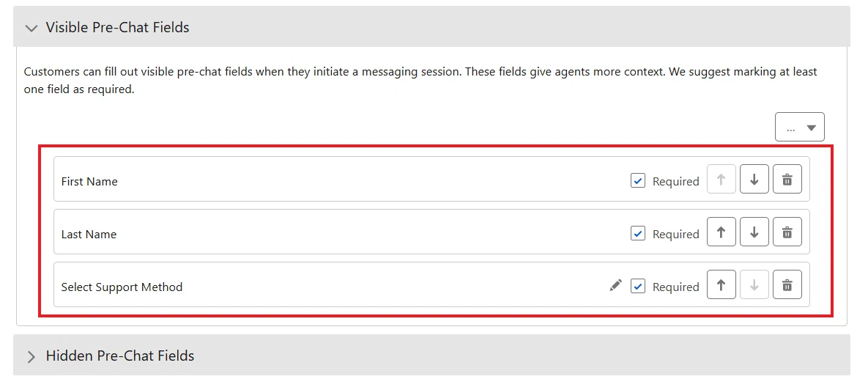Screen dimensions: 868x379
Task: Click the Hidden Pre-Chat Fields header title
Action: tap(120, 355)
